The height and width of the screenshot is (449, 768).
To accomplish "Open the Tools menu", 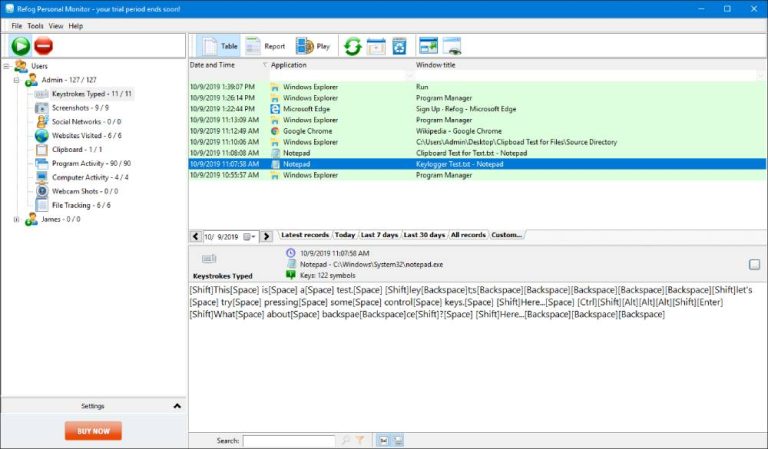I will pyautogui.click(x=35, y=26).
